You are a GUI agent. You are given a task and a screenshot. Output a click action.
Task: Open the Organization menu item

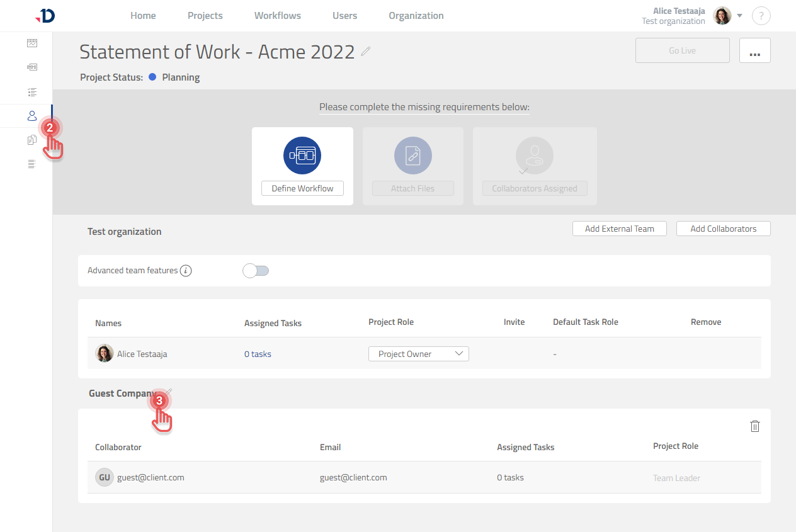(416, 16)
